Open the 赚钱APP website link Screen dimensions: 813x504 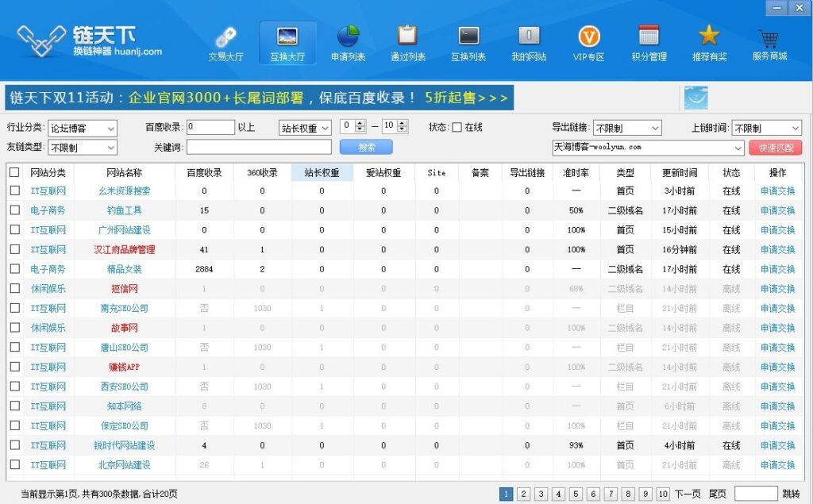point(125,367)
